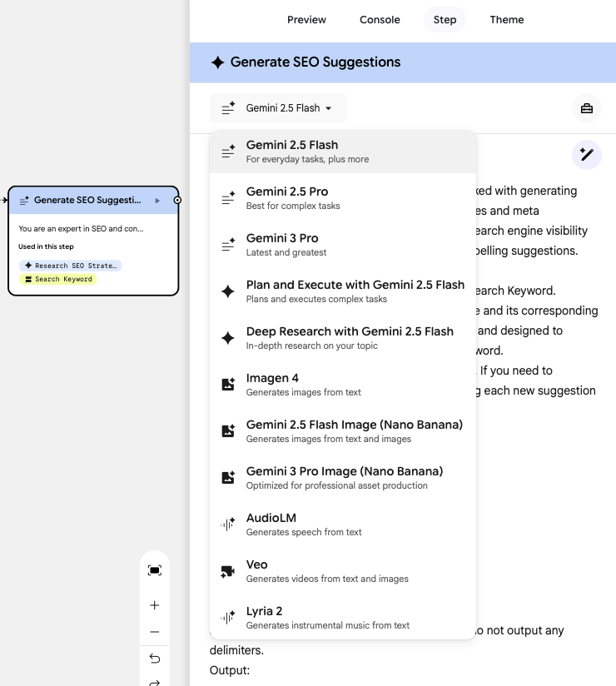Click the toolbox icon beside model selector
The image size is (616, 686).
(587, 108)
